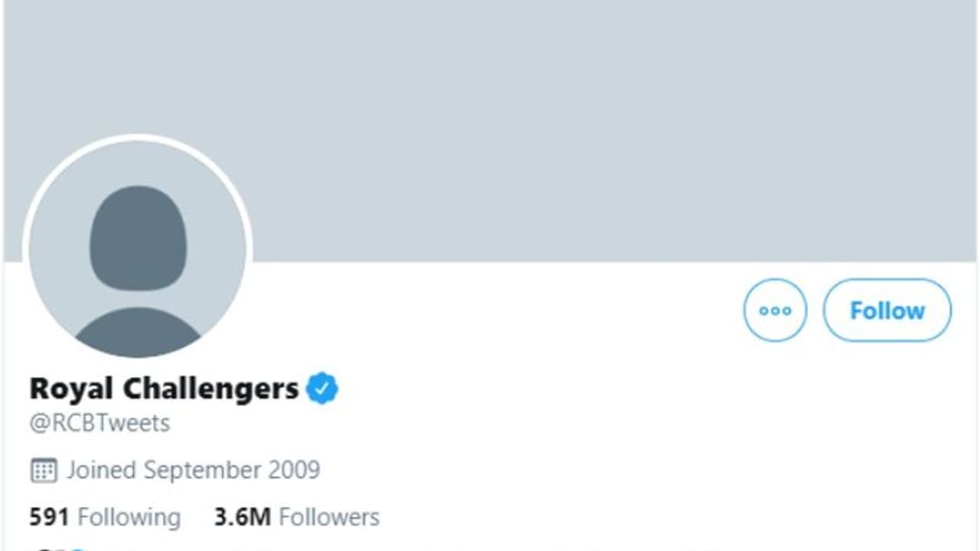The height and width of the screenshot is (551, 980).
Task: Click the word Followers
Action: 329,517
